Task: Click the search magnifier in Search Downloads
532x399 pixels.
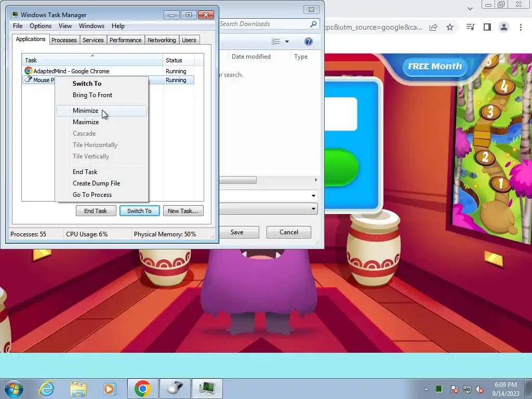Action: point(313,24)
